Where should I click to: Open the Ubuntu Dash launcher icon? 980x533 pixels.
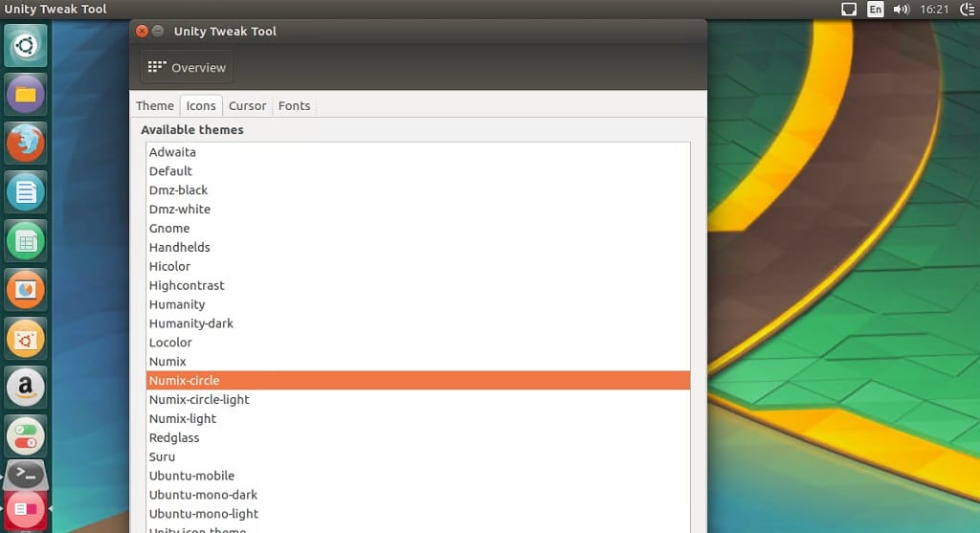(26, 46)
